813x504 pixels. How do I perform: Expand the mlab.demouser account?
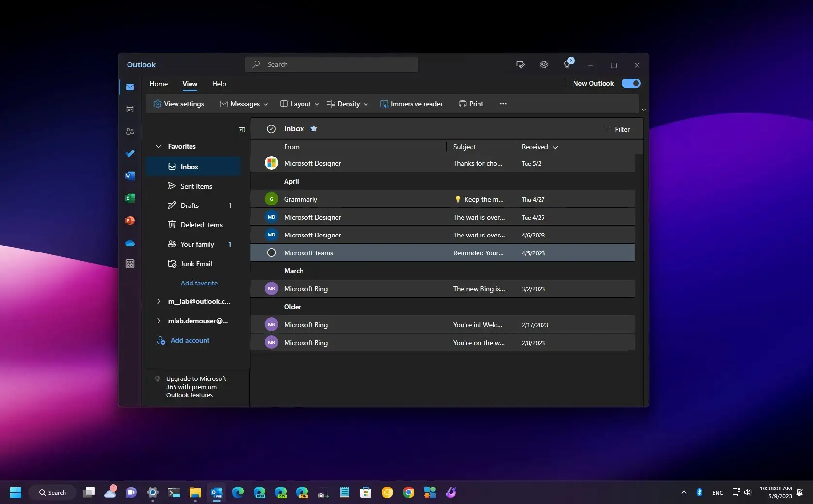coord(159,321)
